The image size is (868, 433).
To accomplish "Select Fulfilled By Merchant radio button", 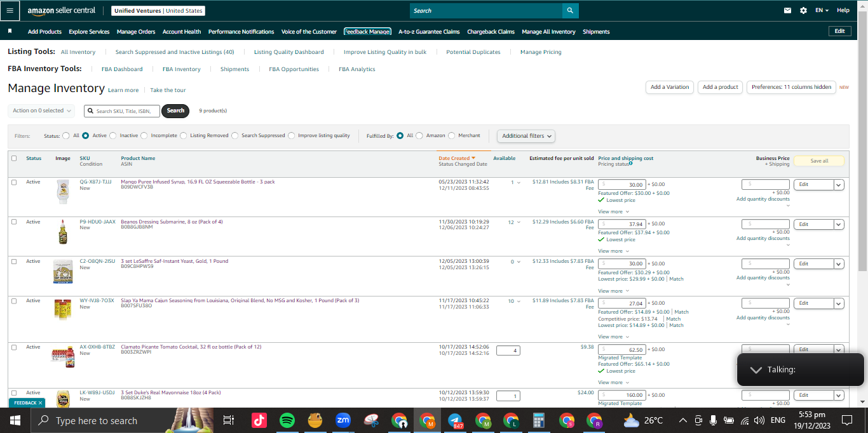I will pyautogui.click(x=452, y=135).
